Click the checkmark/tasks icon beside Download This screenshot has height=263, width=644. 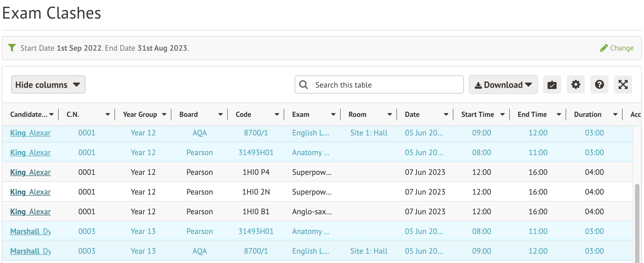[552, 84]
